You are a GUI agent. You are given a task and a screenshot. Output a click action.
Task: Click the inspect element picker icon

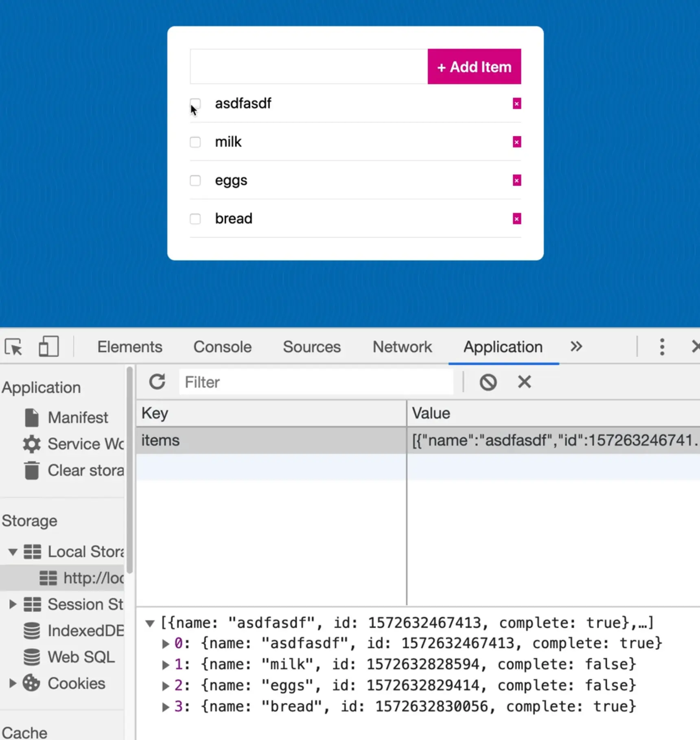[x=13, y=347]
